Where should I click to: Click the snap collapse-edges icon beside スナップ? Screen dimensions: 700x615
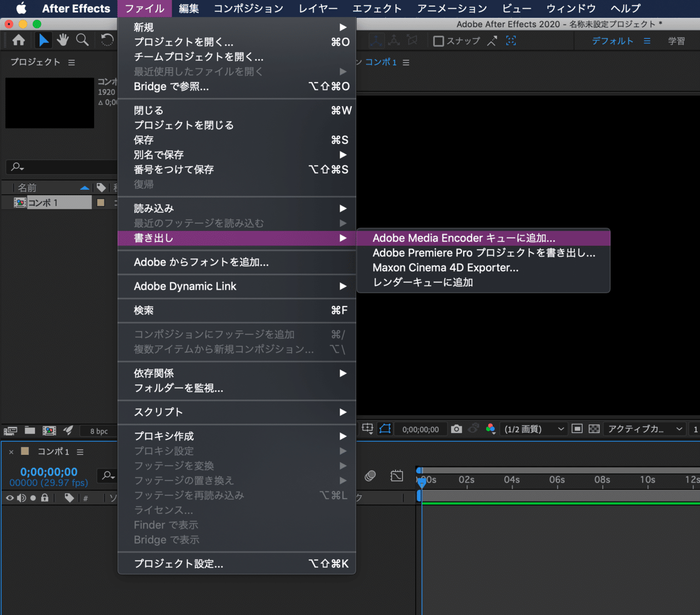click(x=492, y=41)
